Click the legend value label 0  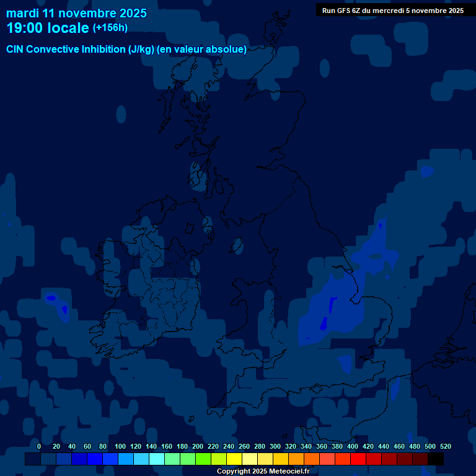pyautogui.click(x=39, y=446)
